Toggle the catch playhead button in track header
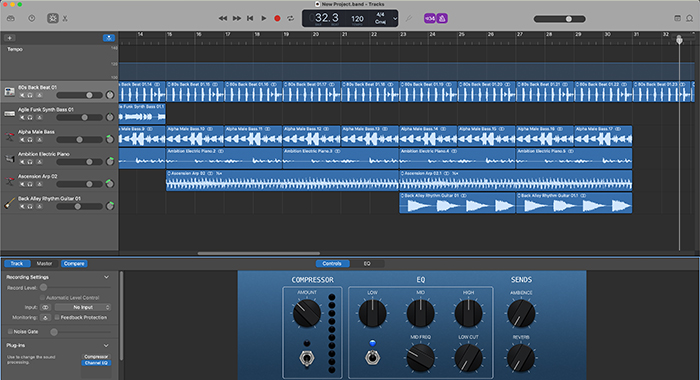 (x=108, y=38)
